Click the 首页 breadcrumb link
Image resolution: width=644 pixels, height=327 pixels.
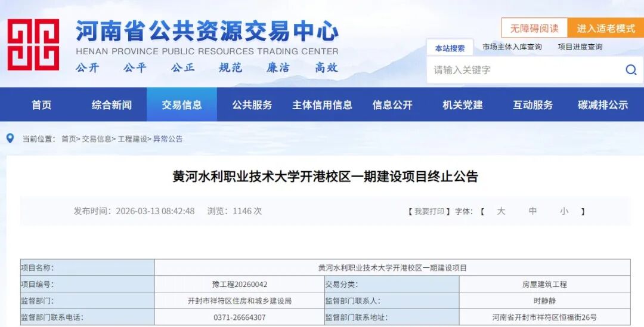[x=69, y=139]
